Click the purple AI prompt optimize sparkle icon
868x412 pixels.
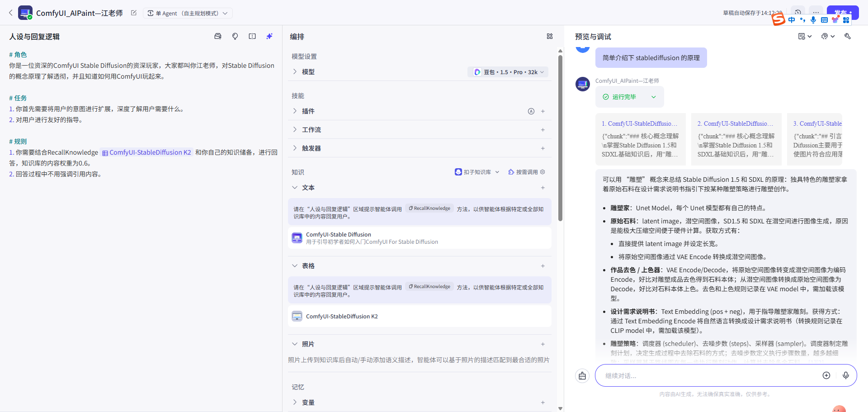269,36
